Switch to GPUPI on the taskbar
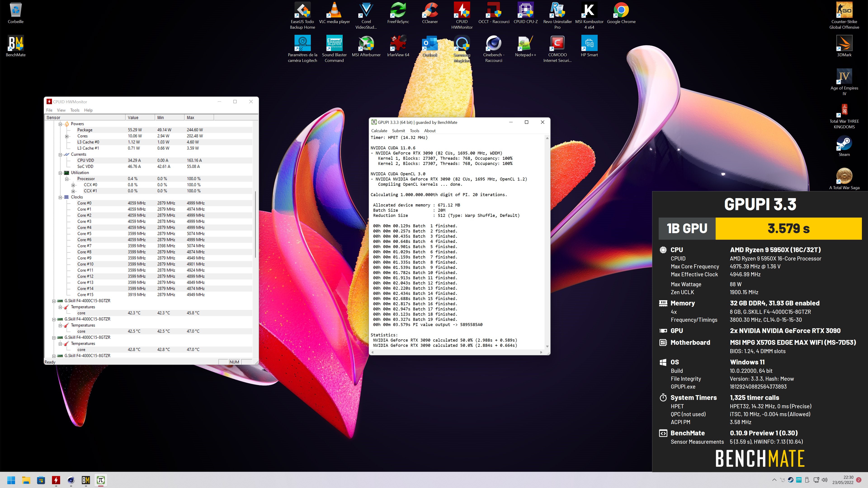The height and width of the screenshot is (488, 868). coord(100,480)
